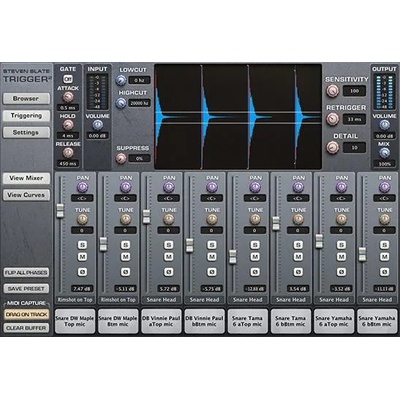
Task: Click the Release knob in Gate section
Action: [68, 153]
